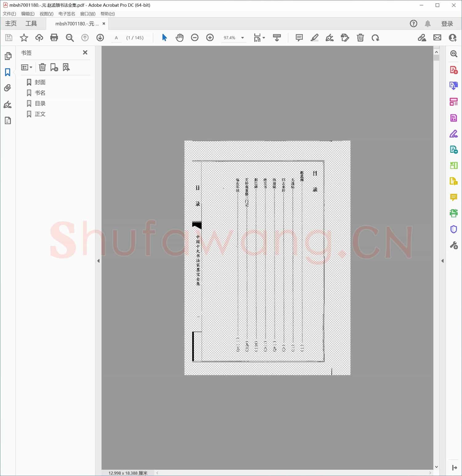Add a new bookmark icon
Screen dimensions: 462x476
tap(54, 67)
